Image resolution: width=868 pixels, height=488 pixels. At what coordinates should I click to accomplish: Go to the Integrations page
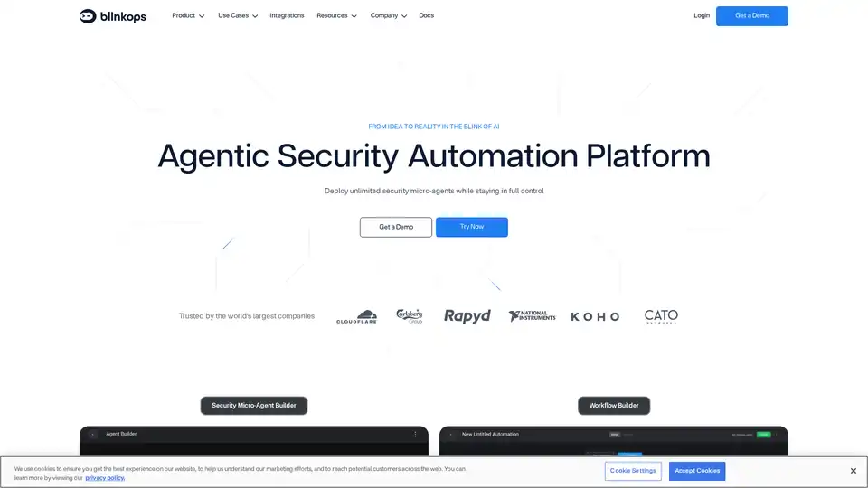click(287, 15)
